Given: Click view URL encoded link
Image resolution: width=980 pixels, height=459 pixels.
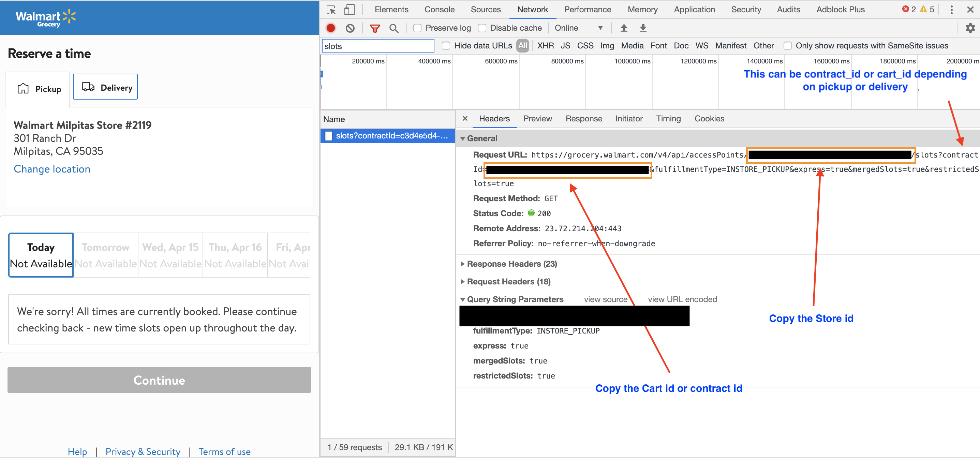Looking at the screenshot, I should (682, 299).
